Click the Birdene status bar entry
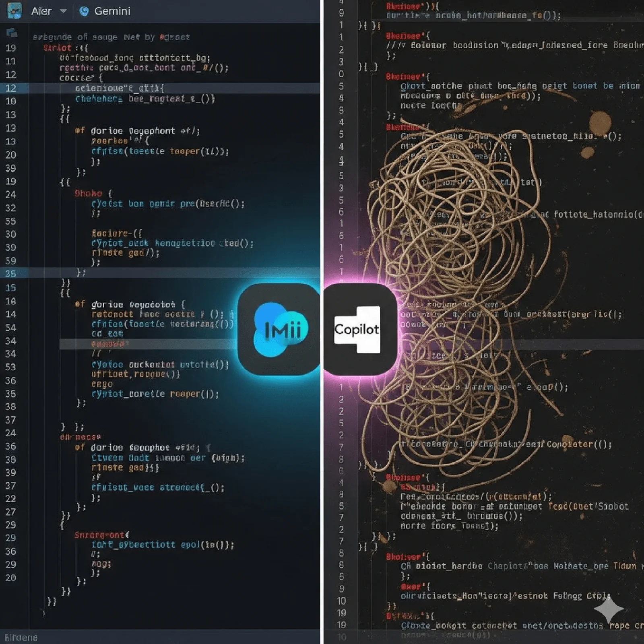This screenshot has height=644, width=644. point(21,638)
